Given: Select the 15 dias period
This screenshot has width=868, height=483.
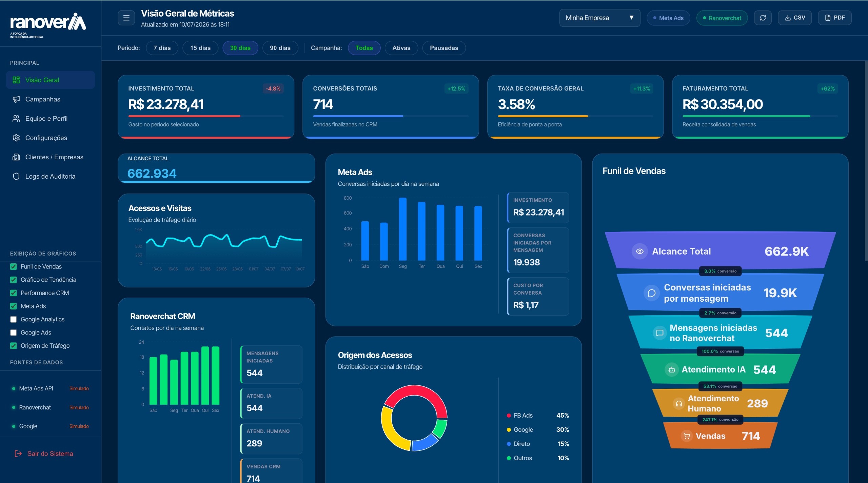Looking at the screenshot, I should pos(200,48).
